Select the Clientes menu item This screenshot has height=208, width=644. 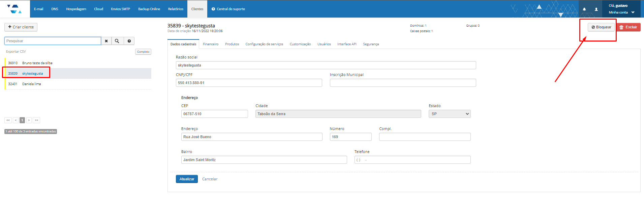[x=197, y=9]
